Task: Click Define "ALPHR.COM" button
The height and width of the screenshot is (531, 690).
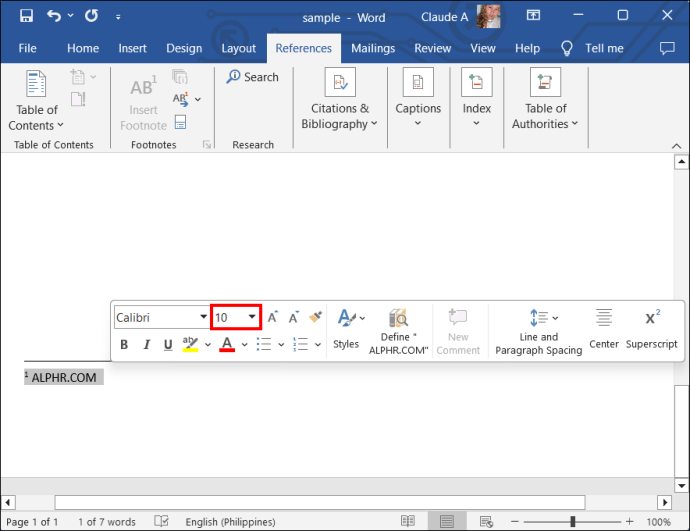Action: [x=398, y=331]
